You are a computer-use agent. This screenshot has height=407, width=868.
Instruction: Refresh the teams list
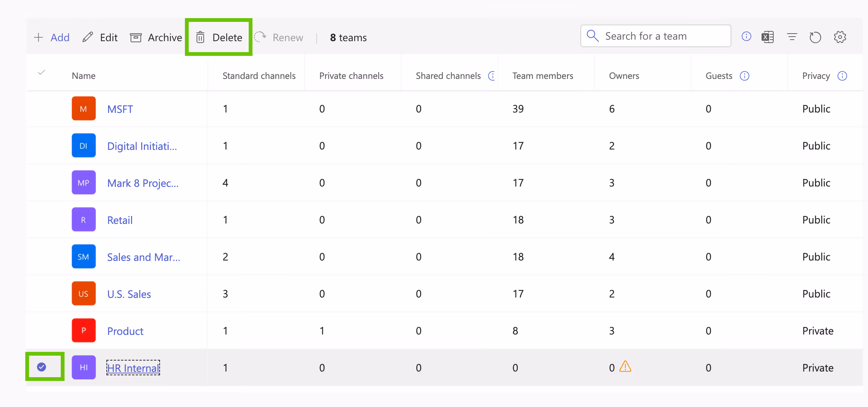click(815, 37)
